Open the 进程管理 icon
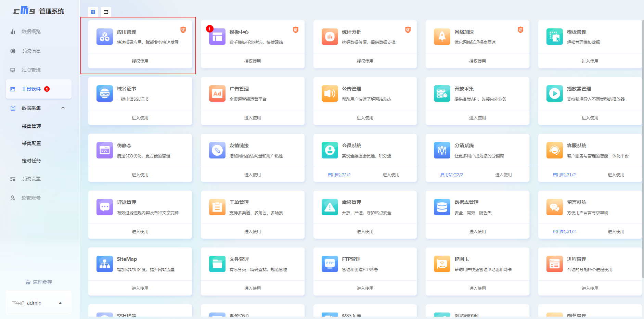This screenshot has width=644, height=319. tap(555, 264)
